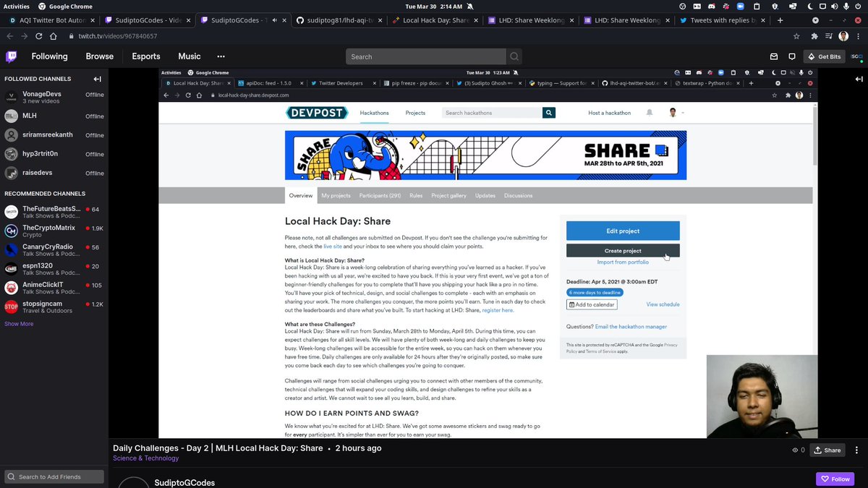Open the Music navigation item
Image resolution: width=868 pixels, height=488 pixels.
pos(190,56)
